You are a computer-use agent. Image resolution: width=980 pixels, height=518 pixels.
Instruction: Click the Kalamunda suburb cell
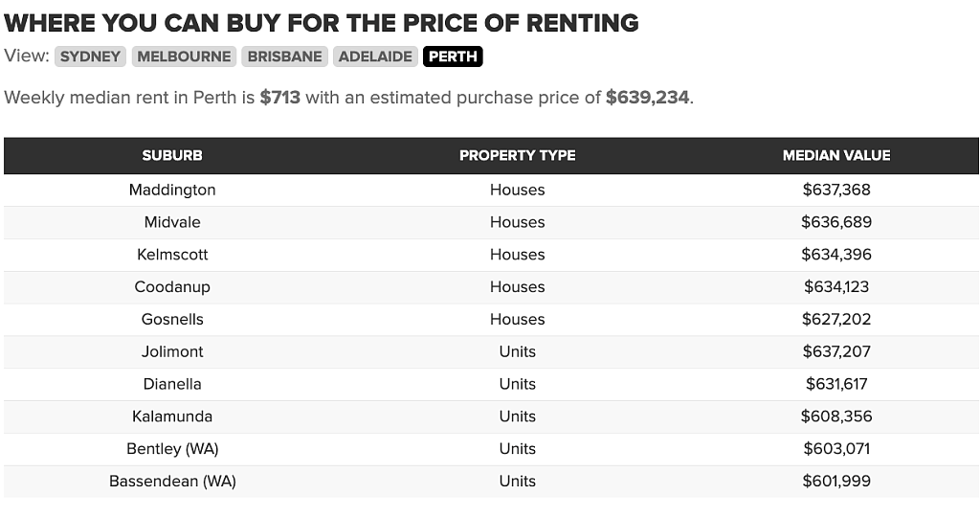pos(172,417)
